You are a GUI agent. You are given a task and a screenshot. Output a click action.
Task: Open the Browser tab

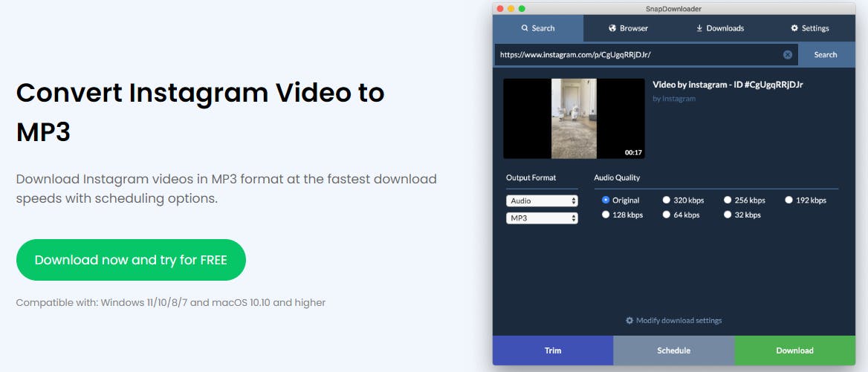point(628,28)
